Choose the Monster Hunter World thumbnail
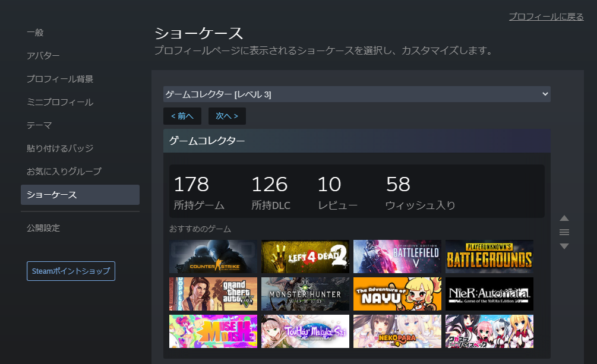The width and height of the screenshot is (597, 364). pyautogui.click(x=305, y=294)
